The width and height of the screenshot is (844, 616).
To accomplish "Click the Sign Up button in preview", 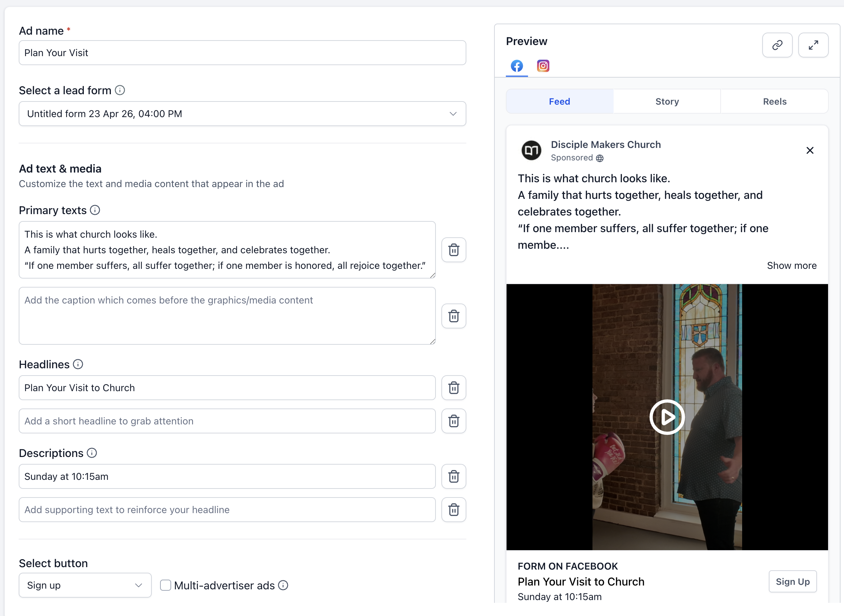I will (793, 582).
